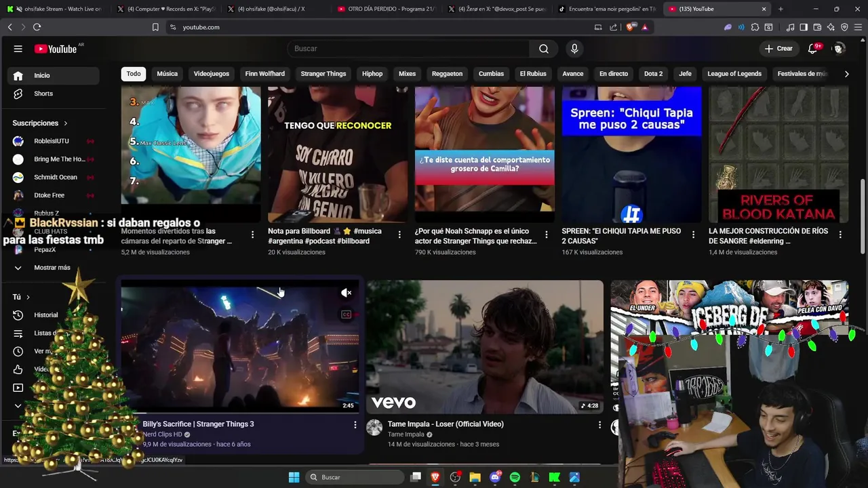868x488 pixels.
Task: Click the Windows taskbar Buscar box
Action: (x=354, y=477)
